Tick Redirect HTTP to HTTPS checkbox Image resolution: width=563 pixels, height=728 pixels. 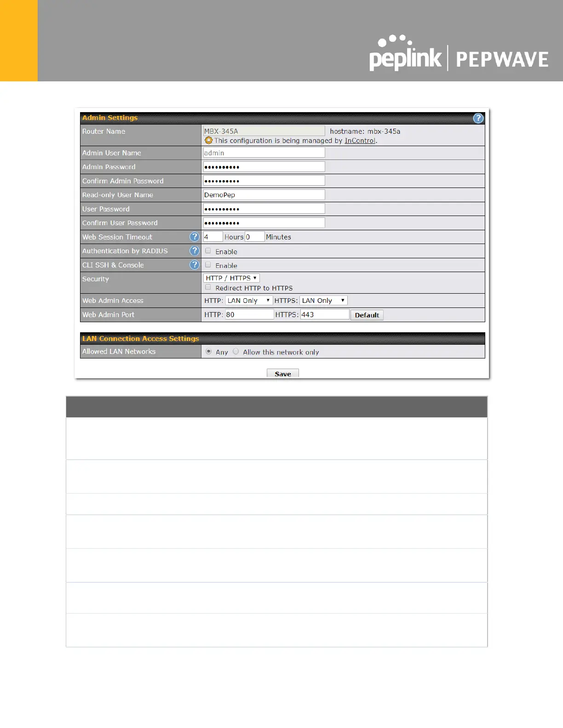[208, 287]
